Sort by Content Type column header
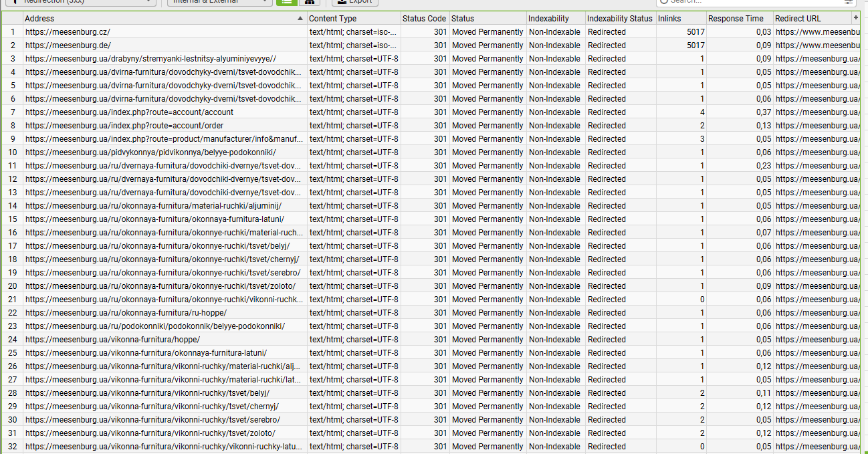 [x=354, y=18]
